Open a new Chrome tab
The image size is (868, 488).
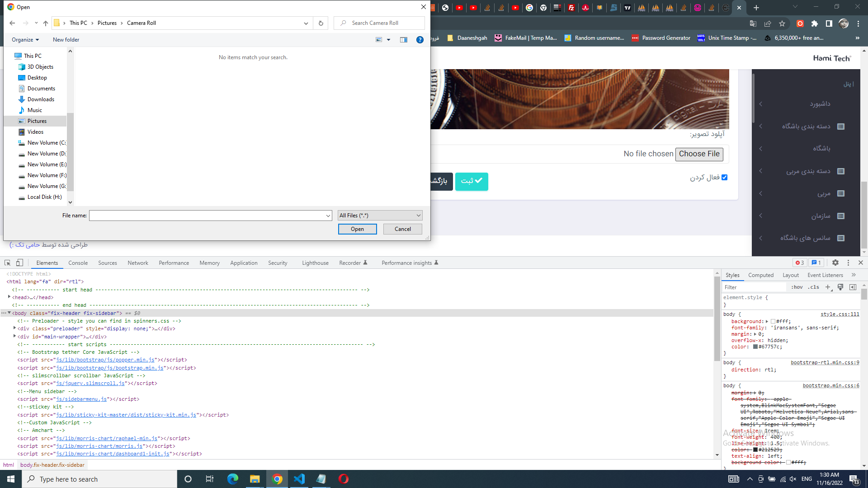756,8
